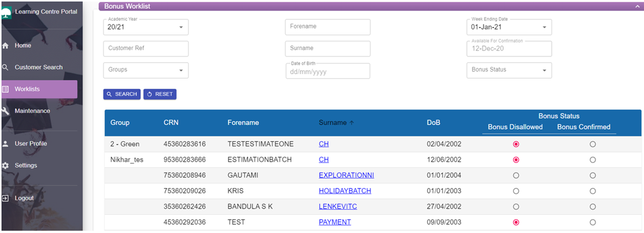Select Bonus Confirmed for PAYMENT row
The height and width of the screenshot is (233, 644).
(x=592, y=223)
